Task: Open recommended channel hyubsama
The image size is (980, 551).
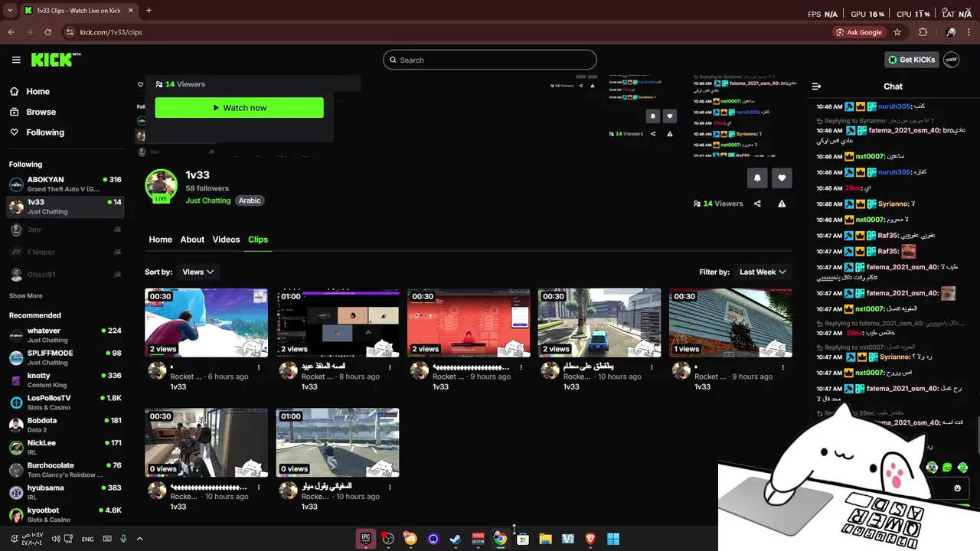Action: (x=65, y=492)
